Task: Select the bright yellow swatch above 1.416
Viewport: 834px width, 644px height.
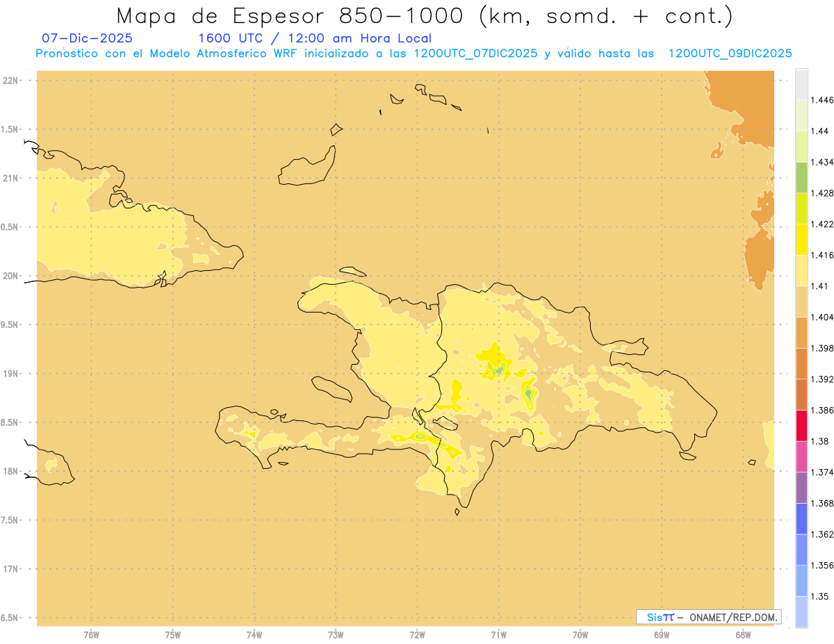Action: pyautogui.click(x=801, y=239)
